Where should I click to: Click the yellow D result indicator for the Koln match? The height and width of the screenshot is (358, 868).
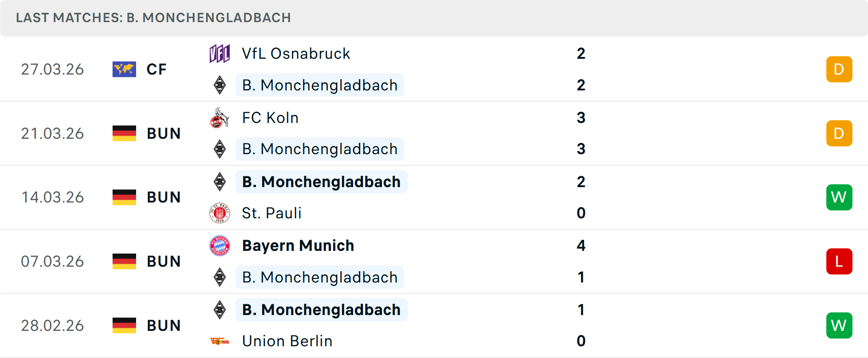pos(839,133)
